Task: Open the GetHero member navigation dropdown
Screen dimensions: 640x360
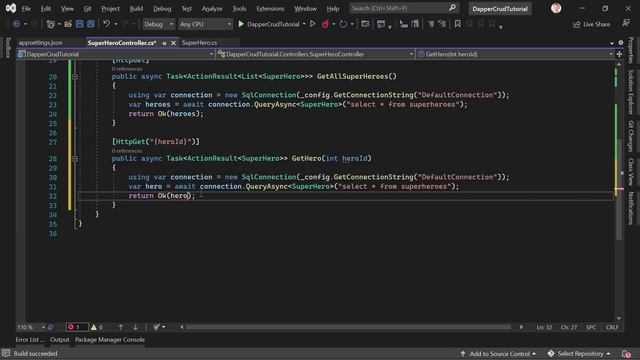Action: pos(516,54)
